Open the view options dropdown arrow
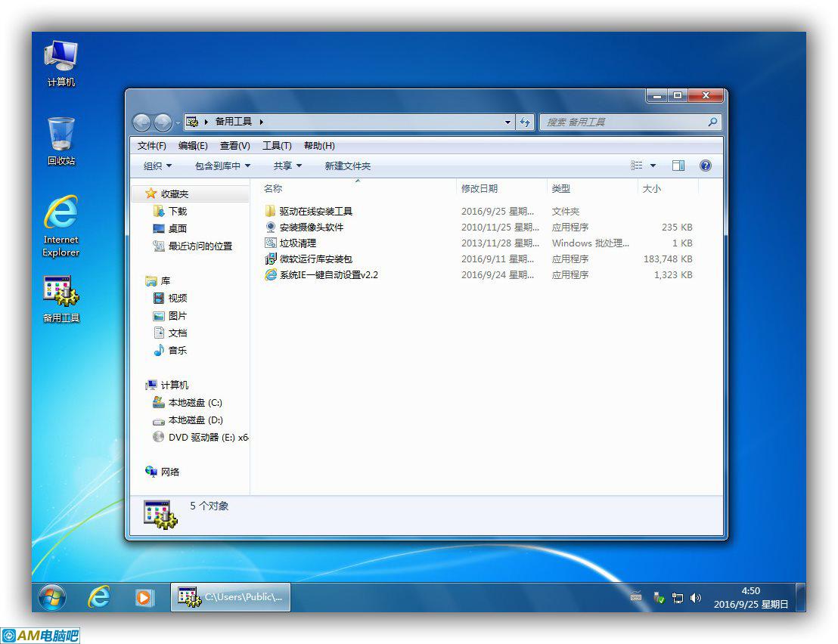 pyautogui.click(x=653, y=166)
